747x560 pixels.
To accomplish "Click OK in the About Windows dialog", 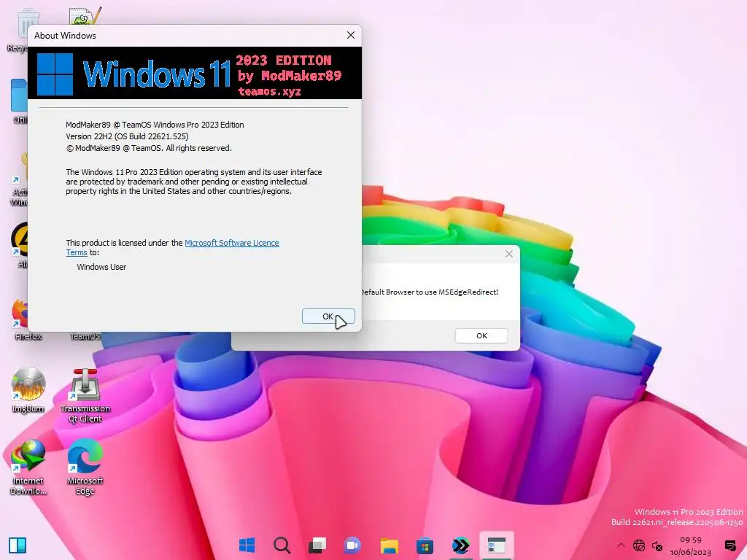I will pos(328,316).
